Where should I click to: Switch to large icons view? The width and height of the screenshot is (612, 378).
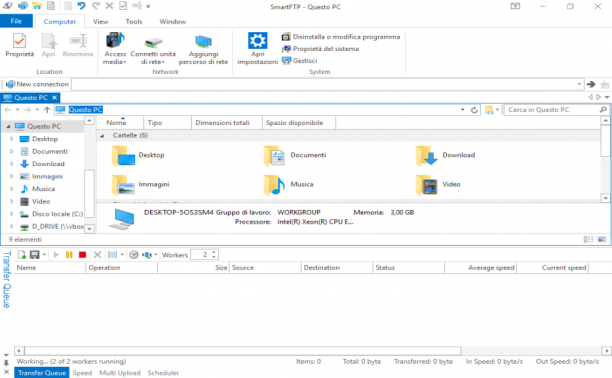click(x=602, y=239)
